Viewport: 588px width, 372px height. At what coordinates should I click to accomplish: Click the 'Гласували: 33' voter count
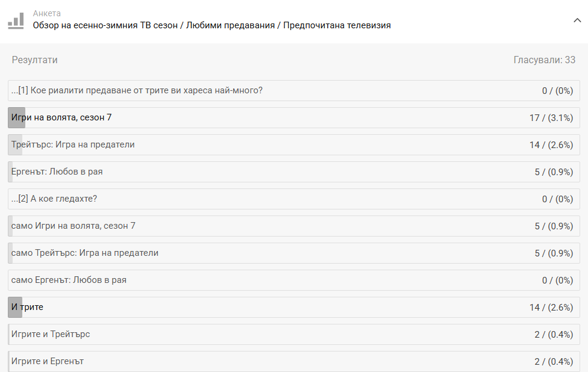pos(544,60)
